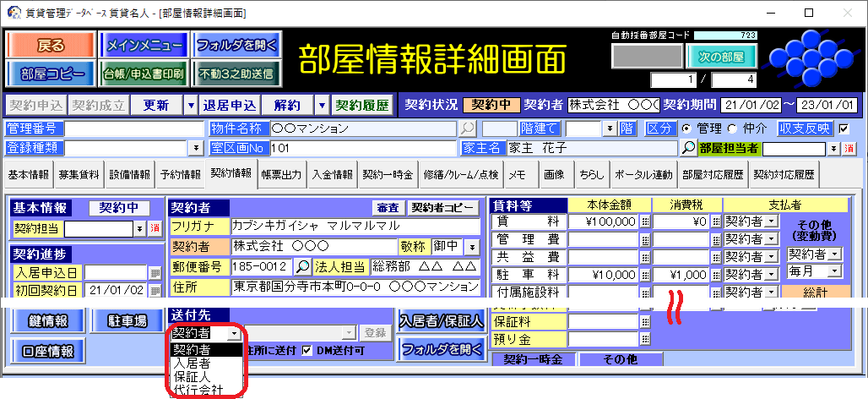Viewport: 868px width, 399px height.
Task: Click the 契約者コピー button
Action: click(x=442, y=208)
